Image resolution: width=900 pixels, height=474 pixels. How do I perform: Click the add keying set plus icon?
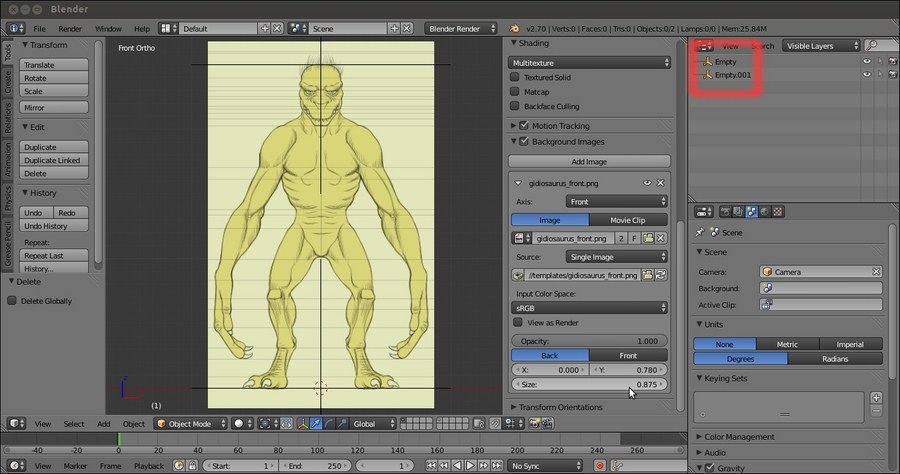tap(876, 397)
